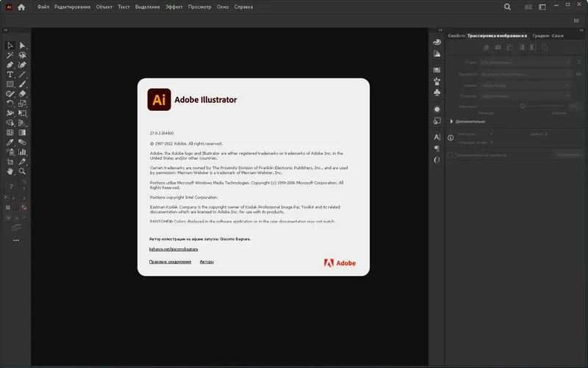Image resolution: width=588 pixels, height=368 pixels.
Task: Open the Режим mode dropdown
Action: (526, 85)
